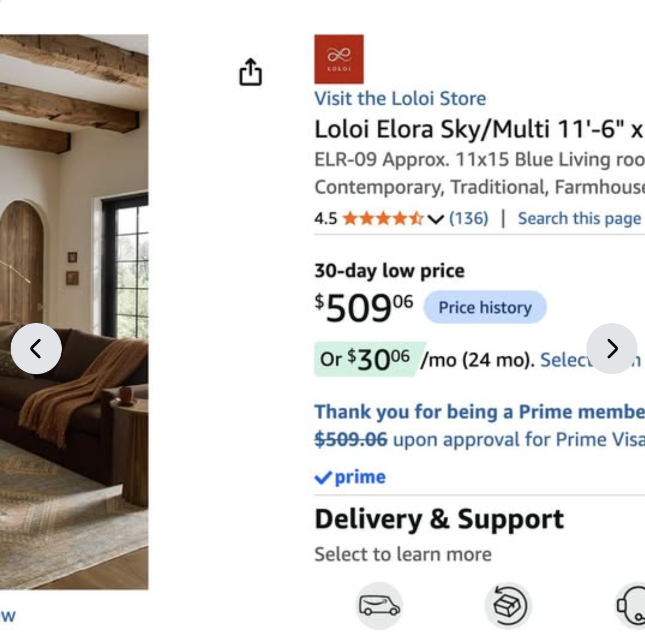Screen dimensions: 645x644
Task: Click Search this page link
Action: [x=580, y=218]
